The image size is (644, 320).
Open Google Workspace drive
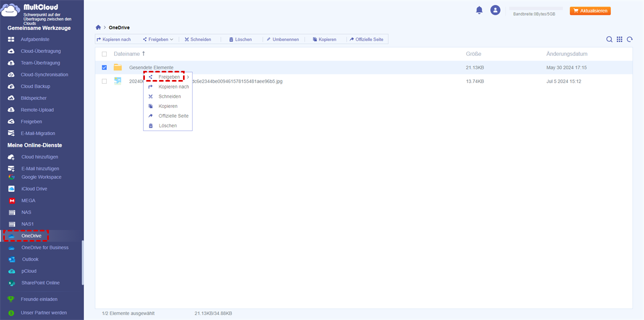pyautogui.click(x=41, y=177)
